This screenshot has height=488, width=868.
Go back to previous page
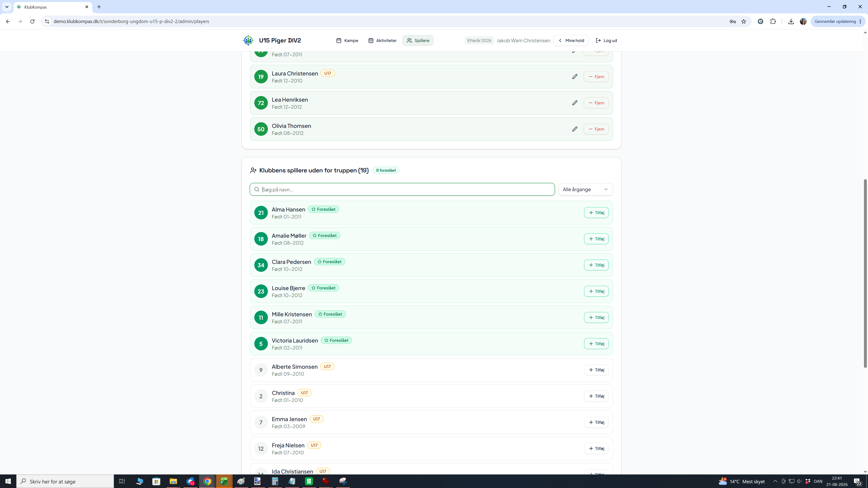(x=8, y=21)
